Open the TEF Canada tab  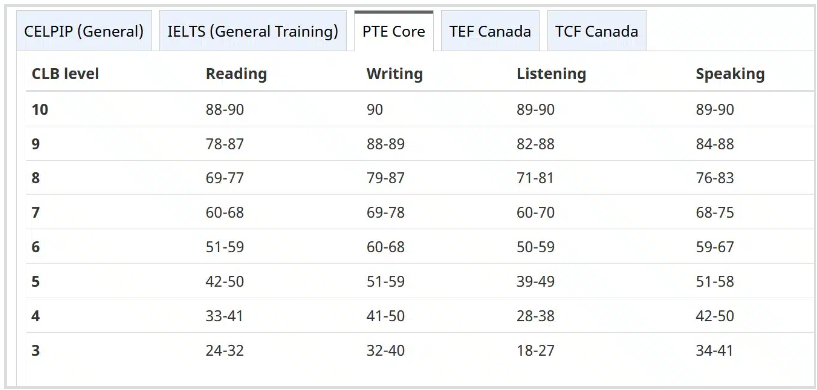pos(490,31)
